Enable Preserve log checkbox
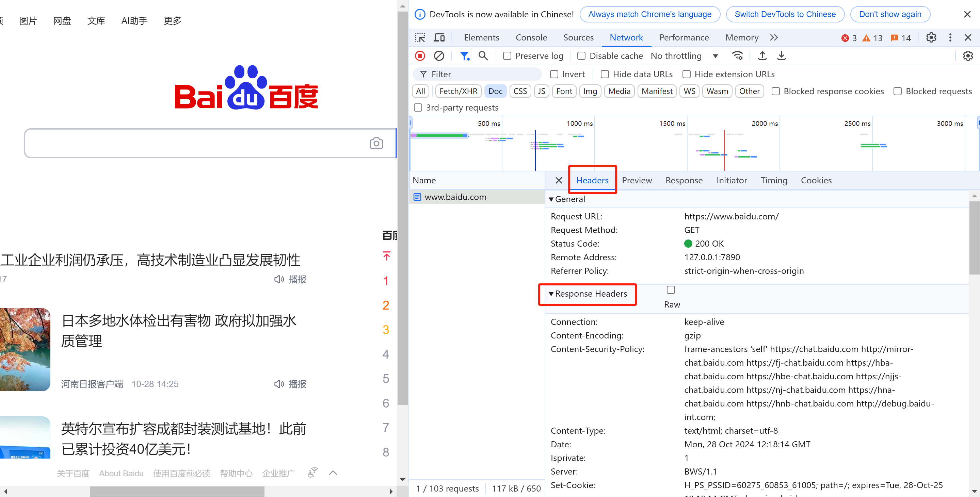 [507, 56]
